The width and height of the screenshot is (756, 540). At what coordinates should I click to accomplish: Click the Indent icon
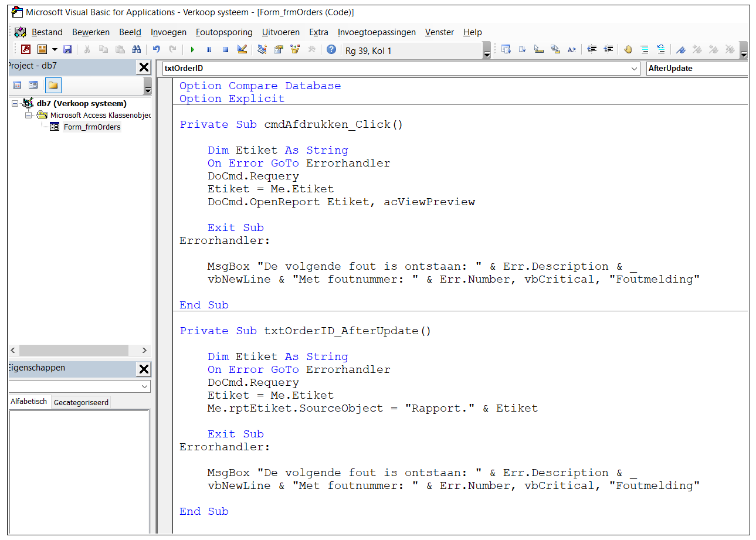(592, 50)
